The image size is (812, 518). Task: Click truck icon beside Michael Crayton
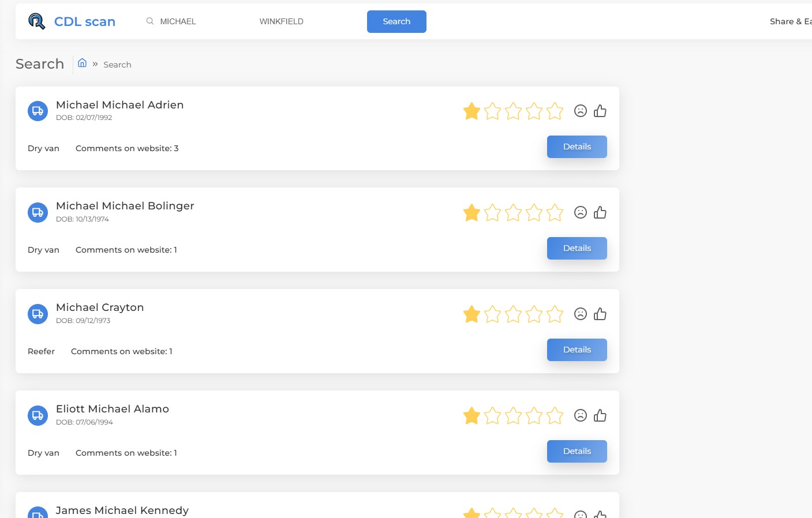tap(38, 314)
